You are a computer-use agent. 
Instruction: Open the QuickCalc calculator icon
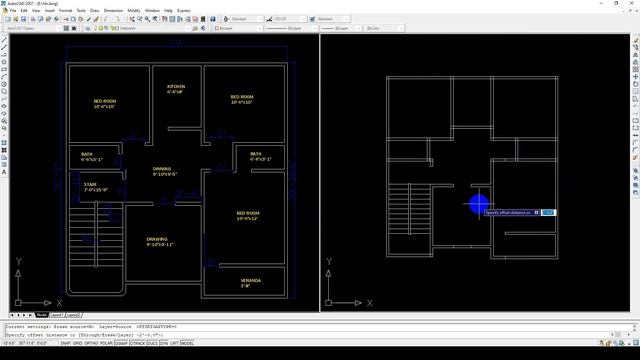[x=203, y=19]
